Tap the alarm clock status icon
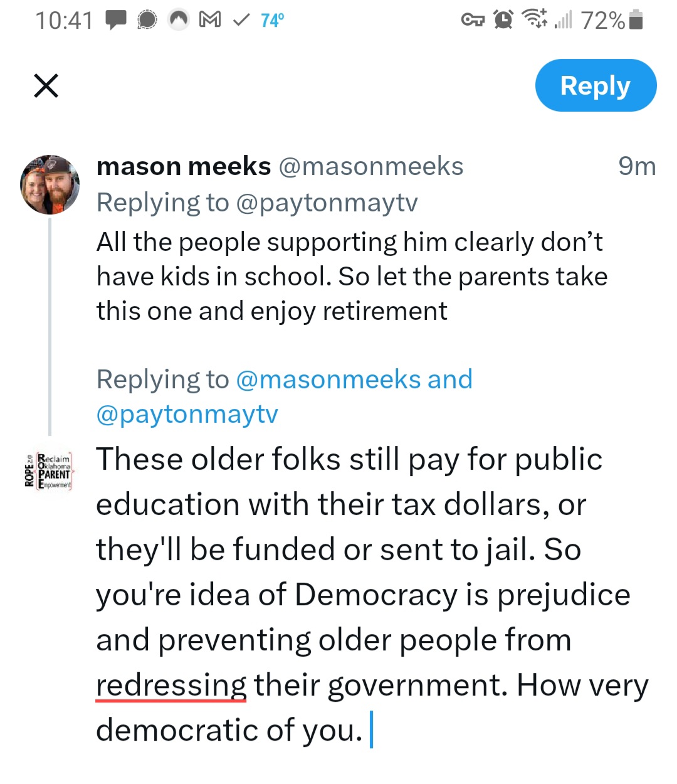Viewport: 677px width, 784px height. coord(503,21)
